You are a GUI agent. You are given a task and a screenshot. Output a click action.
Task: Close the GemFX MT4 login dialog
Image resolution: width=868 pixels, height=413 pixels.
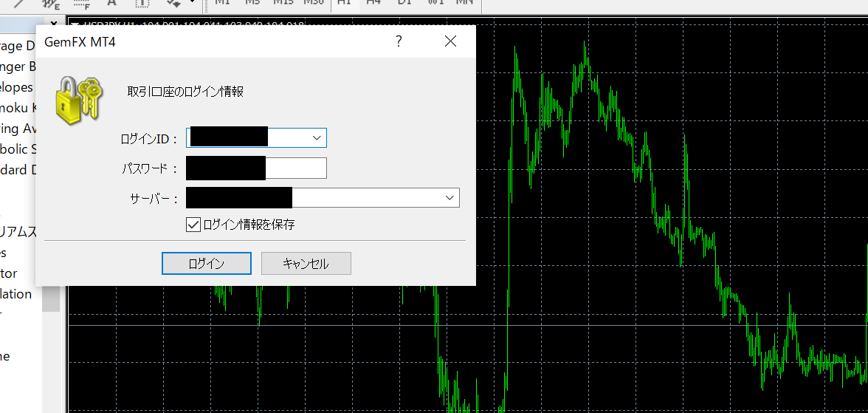click(450, 41)
